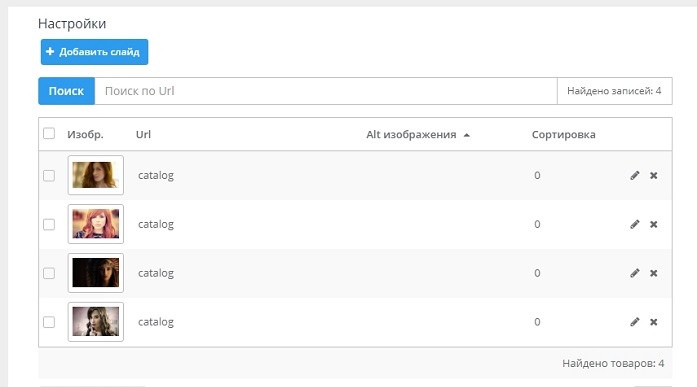Click sort arrow next to Alt изображения

point(466,135)
